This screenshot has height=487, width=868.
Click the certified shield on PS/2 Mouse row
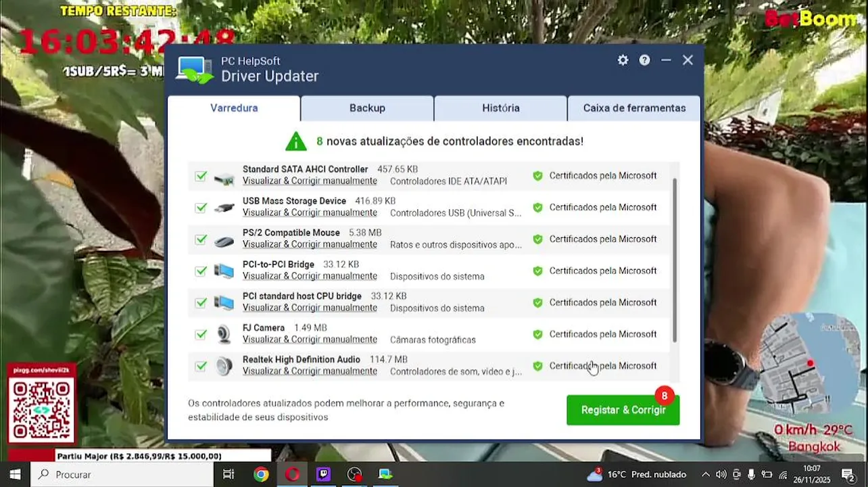pyautogui.click(x=537, y=239)
